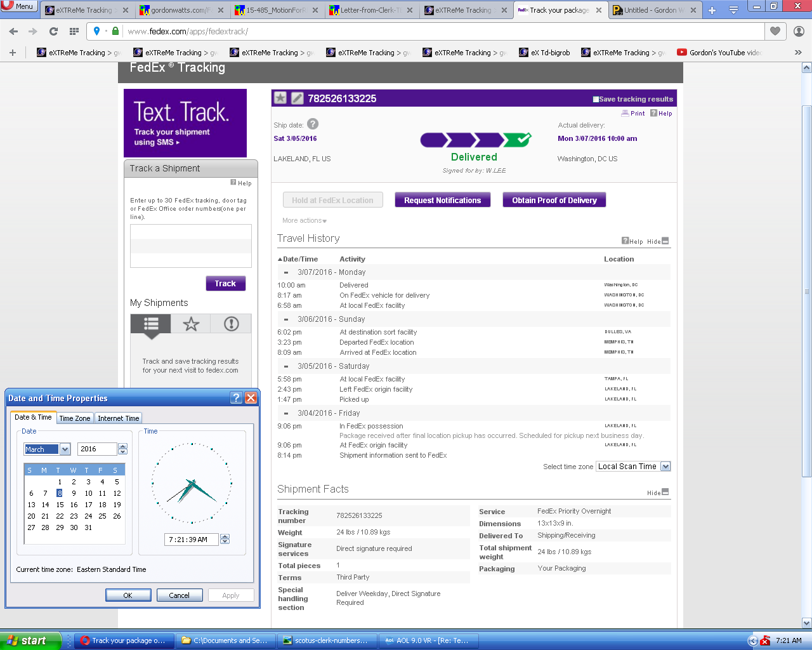Click the Windows Start button
812x650 pixels.
30,640
